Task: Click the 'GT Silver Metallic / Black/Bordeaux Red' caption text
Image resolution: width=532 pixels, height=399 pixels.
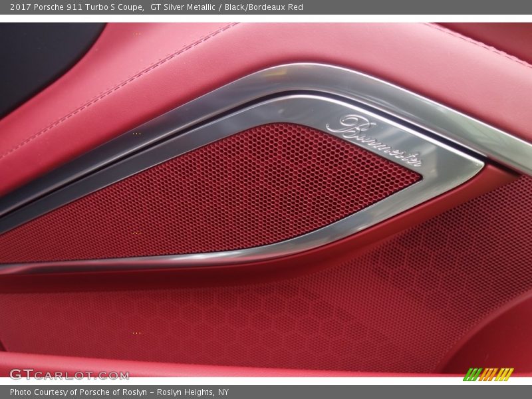Action: point(227,7)
